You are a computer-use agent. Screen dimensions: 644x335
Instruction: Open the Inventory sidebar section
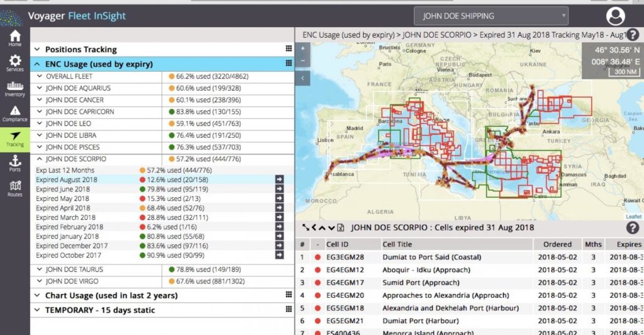coord(15,88)
